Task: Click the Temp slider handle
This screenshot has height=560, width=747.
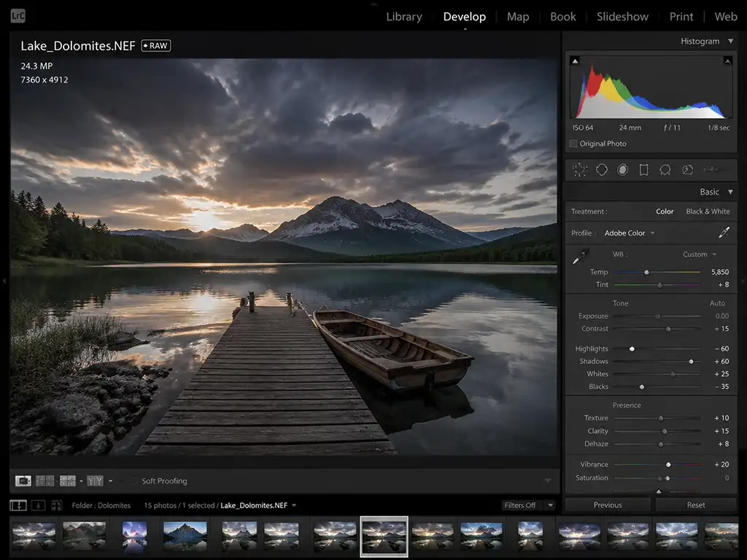Action: point(646,273)
